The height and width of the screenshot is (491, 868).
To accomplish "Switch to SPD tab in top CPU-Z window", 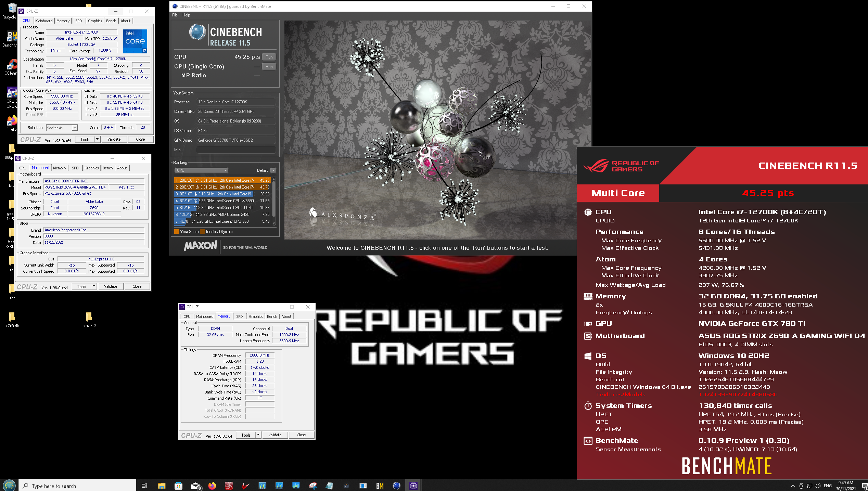I will tap(79, 21).
